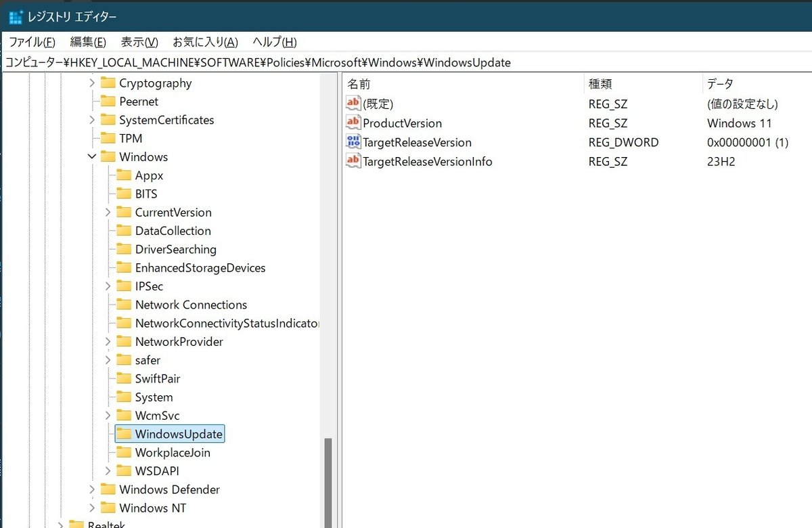Viewport: 812px width, 528px height.
Task: Expand the IPSec key
Action: point(108,286)
